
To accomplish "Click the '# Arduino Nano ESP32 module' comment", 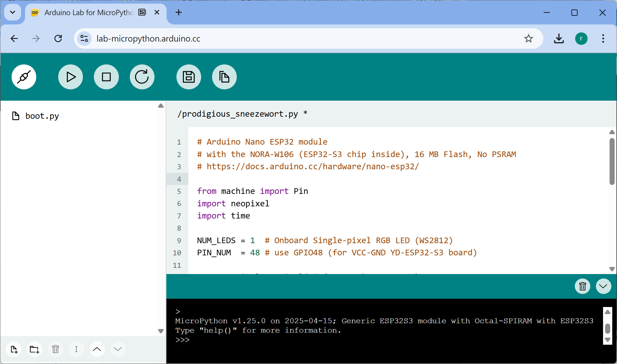I will [262, 142].
